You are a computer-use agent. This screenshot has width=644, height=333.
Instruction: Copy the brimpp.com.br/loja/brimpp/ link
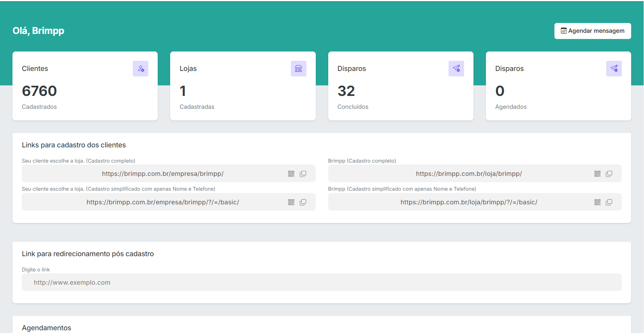click(x=609, y=174)
